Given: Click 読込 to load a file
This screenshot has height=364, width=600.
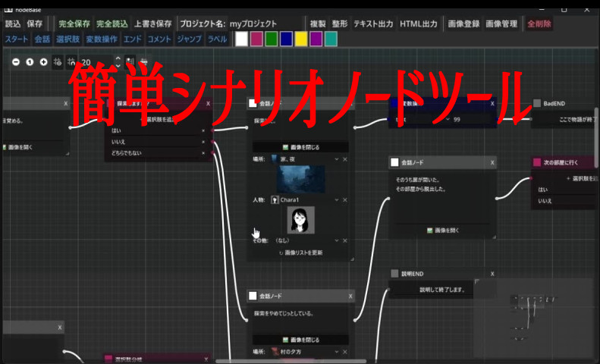Looking at the screenshot, I should [13, 24].
